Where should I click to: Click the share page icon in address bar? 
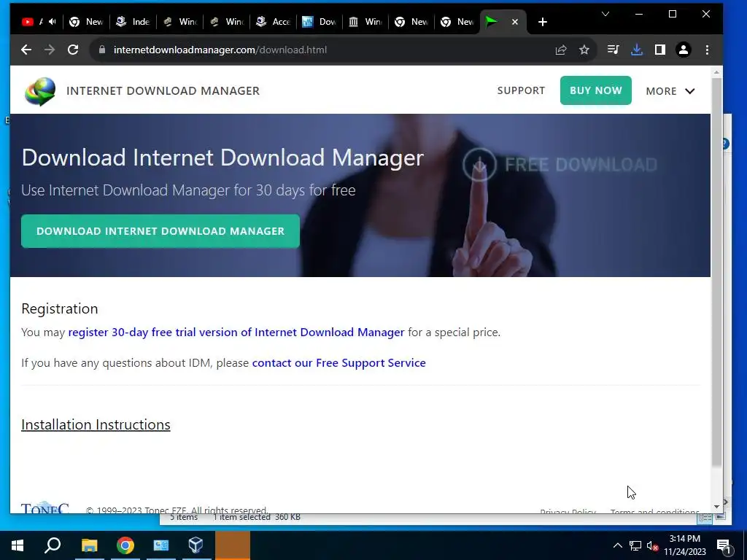point(561,50)
